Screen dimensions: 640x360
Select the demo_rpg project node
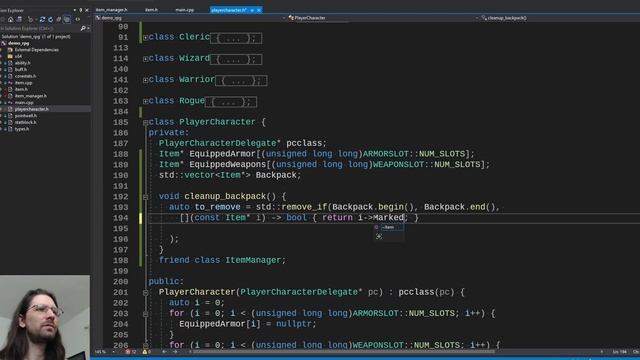pos(19,43)
